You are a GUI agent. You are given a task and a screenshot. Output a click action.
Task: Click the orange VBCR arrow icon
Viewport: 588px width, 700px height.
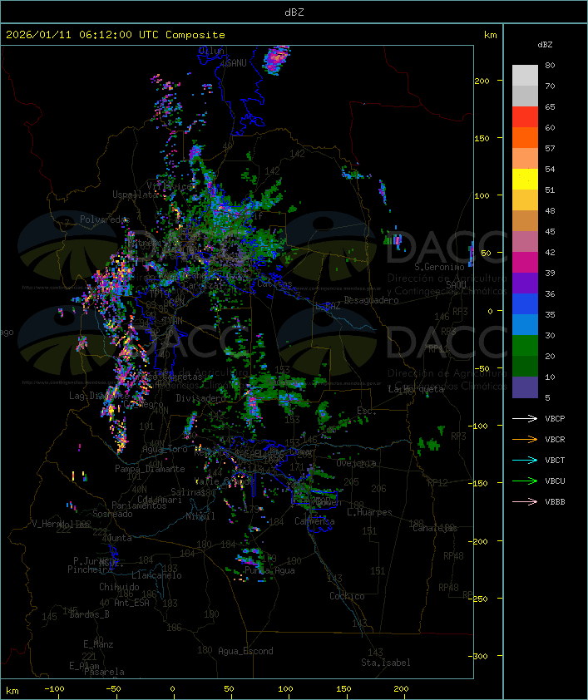coord(525,439)
